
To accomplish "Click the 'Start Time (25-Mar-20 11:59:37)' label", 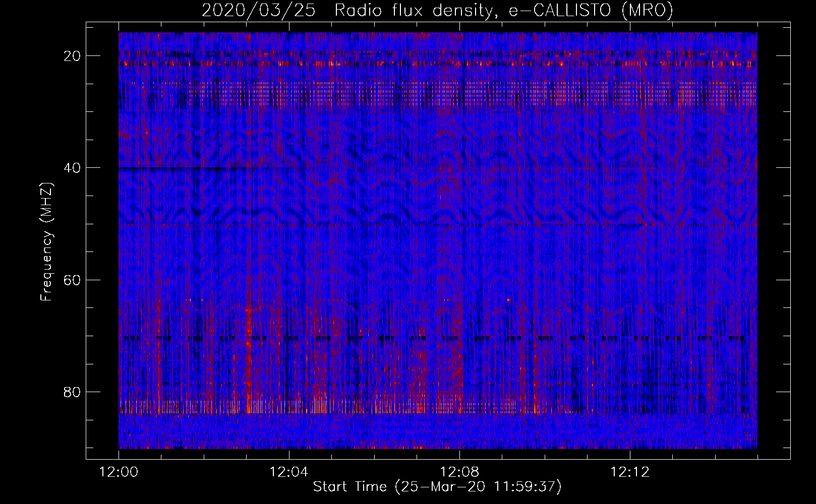I will [437, 487].
